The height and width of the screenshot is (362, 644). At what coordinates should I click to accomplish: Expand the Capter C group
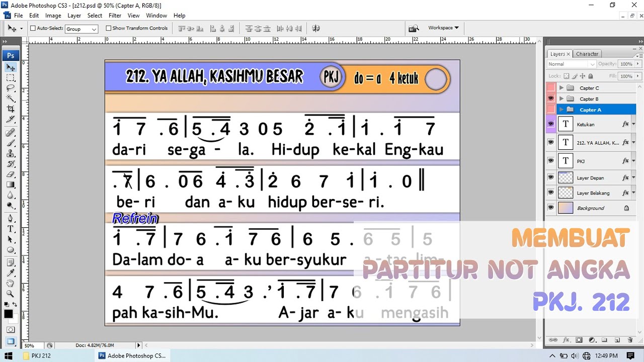click(561, 88)
